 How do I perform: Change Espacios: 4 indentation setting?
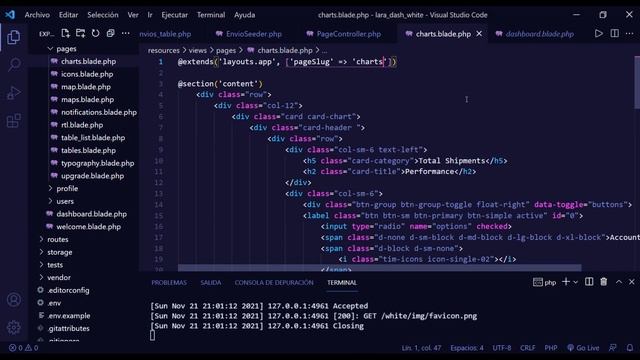[x=467, y=348]
